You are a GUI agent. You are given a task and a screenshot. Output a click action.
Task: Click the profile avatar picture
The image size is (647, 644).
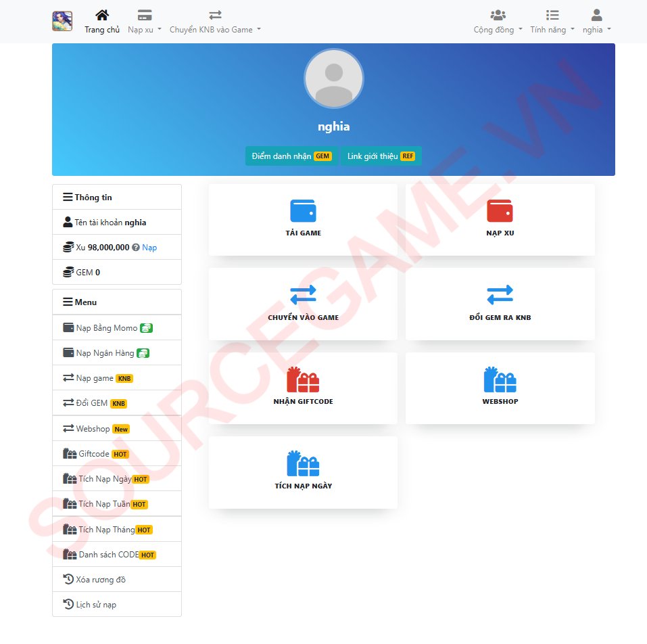(x=334, y=78)
